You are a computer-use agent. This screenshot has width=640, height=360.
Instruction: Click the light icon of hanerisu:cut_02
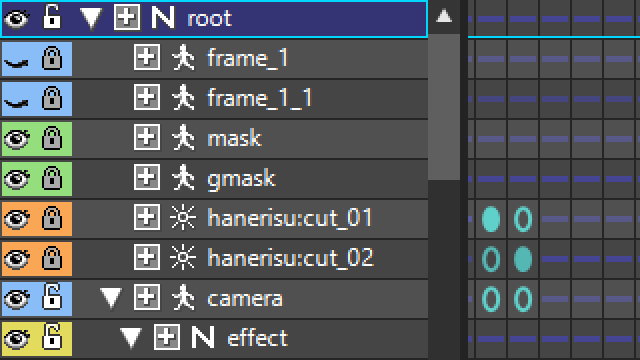click(x=183, y=258)
